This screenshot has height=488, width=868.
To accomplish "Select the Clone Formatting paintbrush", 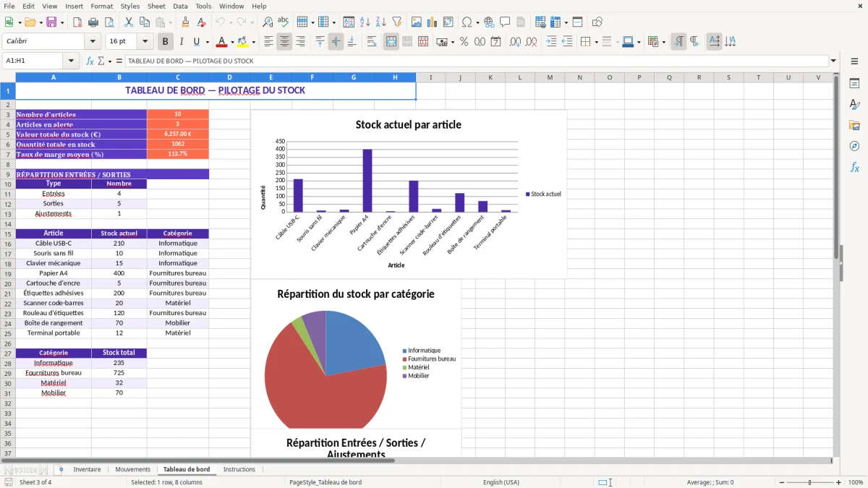I will click(x=185, y=22).
